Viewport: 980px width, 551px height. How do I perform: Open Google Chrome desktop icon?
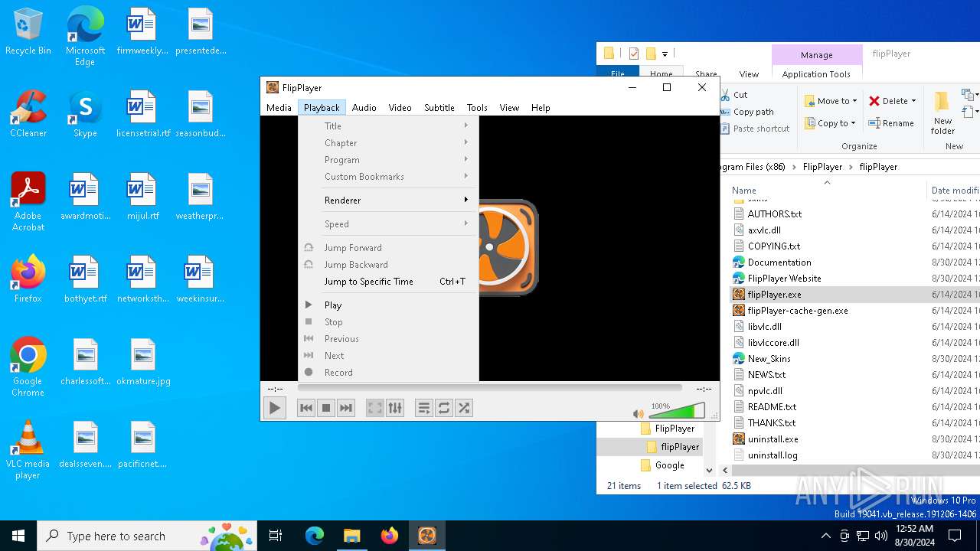(x=28, y=367)
